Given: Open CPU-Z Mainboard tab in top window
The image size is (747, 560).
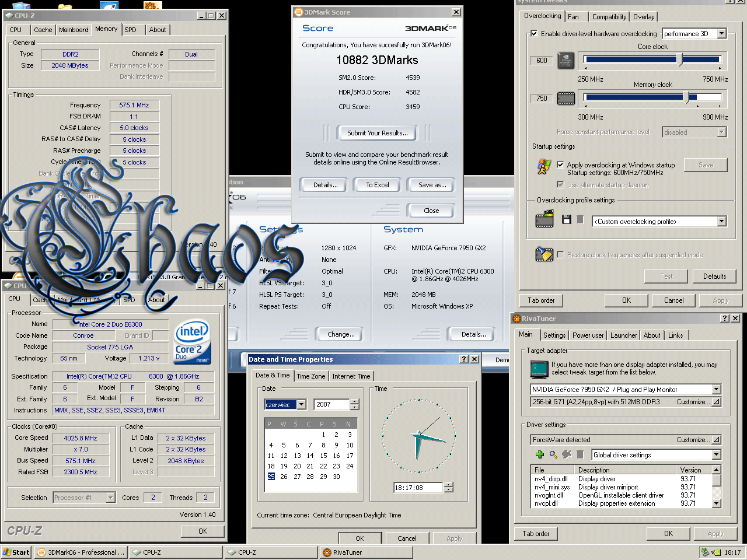Looking at the screenshot, I should click(74, 30).
